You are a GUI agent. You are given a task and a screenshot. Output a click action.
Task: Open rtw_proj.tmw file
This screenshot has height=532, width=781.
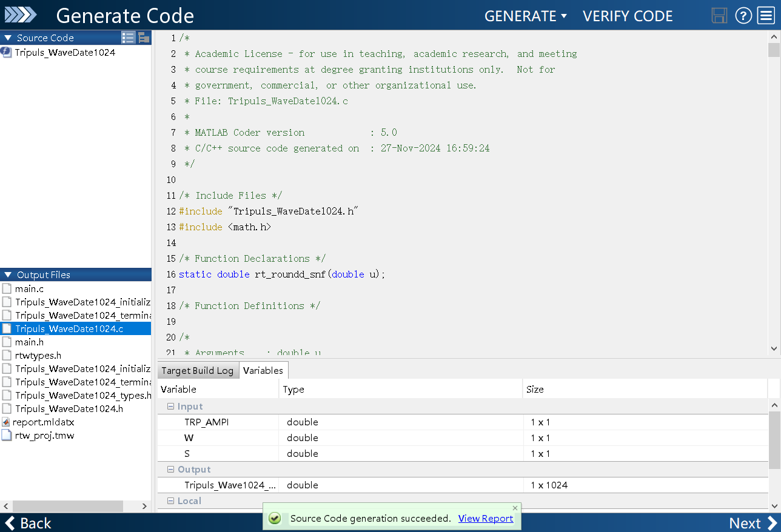(x=45, y=436)
